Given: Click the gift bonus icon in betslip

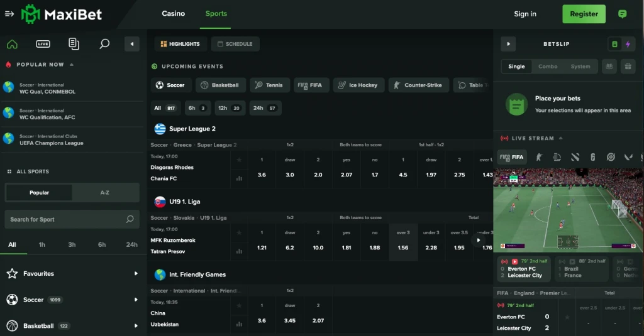Looking at the screenshot, I should click(627, 66).
